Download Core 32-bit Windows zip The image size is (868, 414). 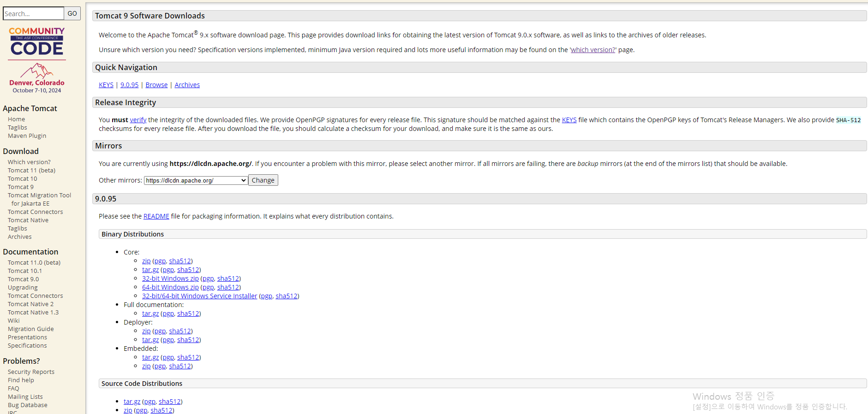[x=170, y=278]
